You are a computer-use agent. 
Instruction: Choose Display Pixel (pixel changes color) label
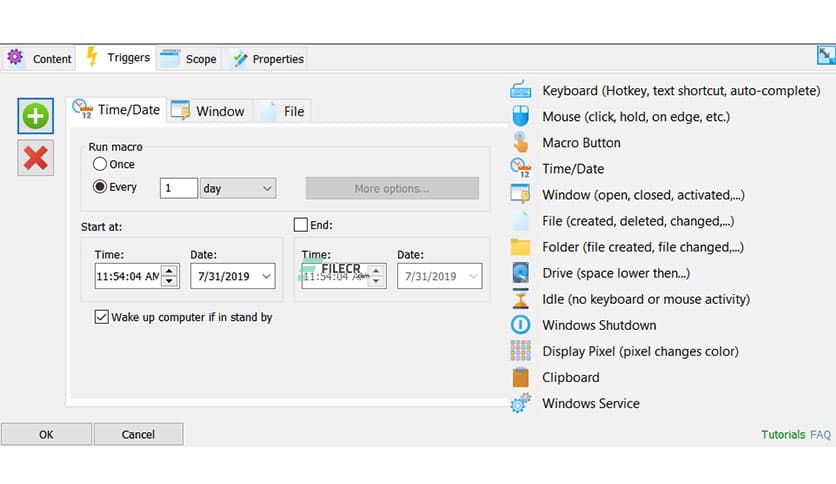[x=640, y=351]
